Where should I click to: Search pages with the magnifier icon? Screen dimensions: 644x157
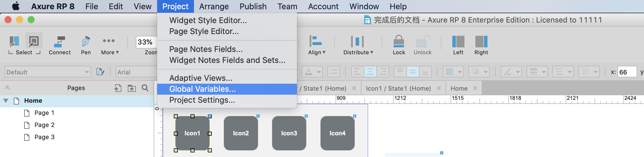point(145,88)
